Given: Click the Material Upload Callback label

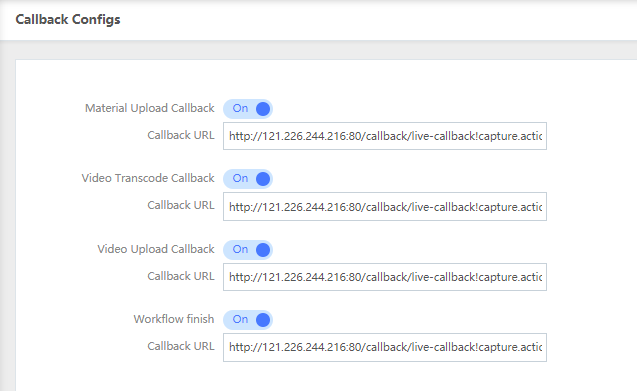Looking at the screenshot, I should (150, 108).
